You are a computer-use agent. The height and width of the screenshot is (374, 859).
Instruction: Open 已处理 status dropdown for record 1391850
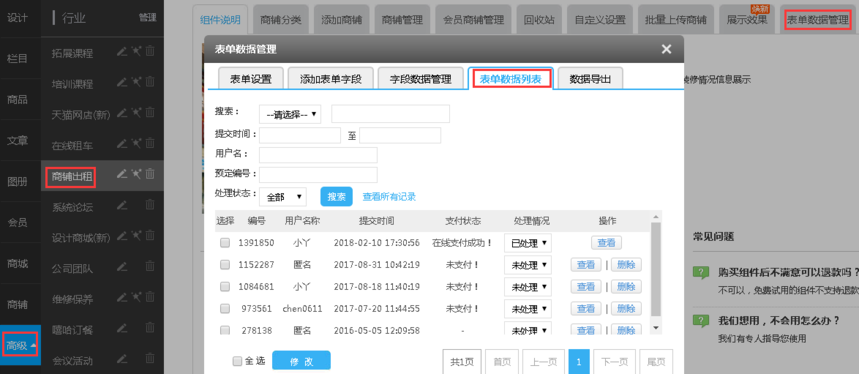pyautogui.click(x=528, y=243)
